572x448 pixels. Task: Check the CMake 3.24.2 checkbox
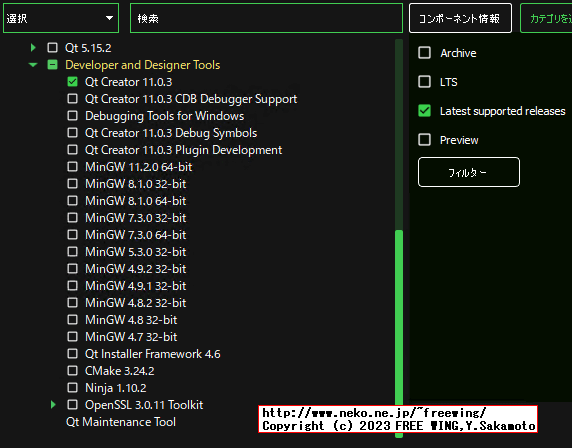73,371
